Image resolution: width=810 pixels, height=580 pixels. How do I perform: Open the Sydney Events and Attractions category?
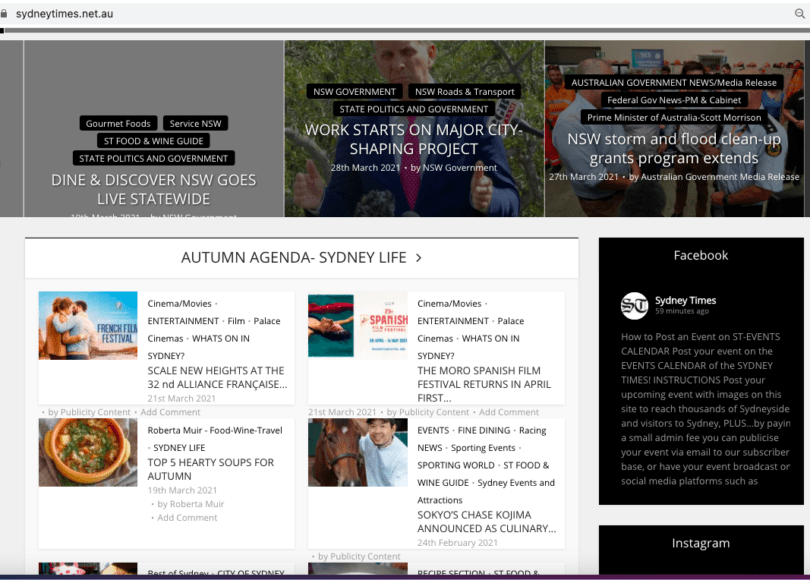pyautogui.click(x=486, y=491)
